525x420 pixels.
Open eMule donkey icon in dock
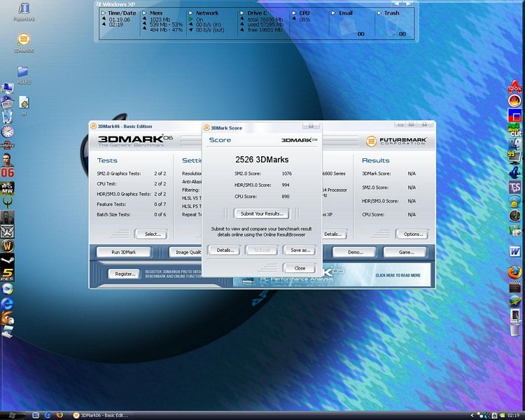click(x=8, y=318)
